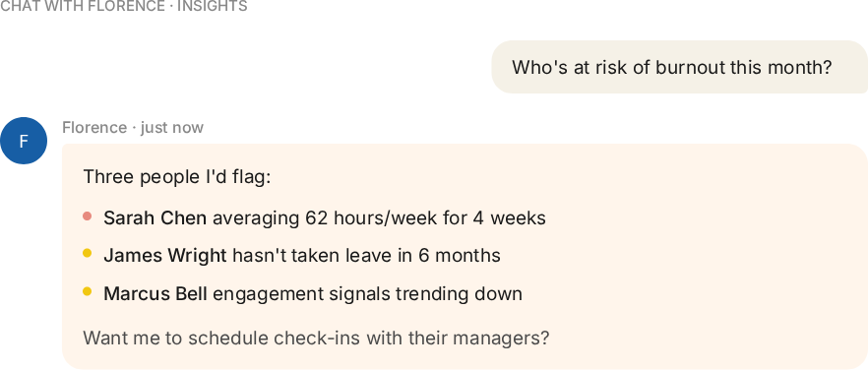
Task: Click the 'Florence' sender name
Action: pos(94,127)
